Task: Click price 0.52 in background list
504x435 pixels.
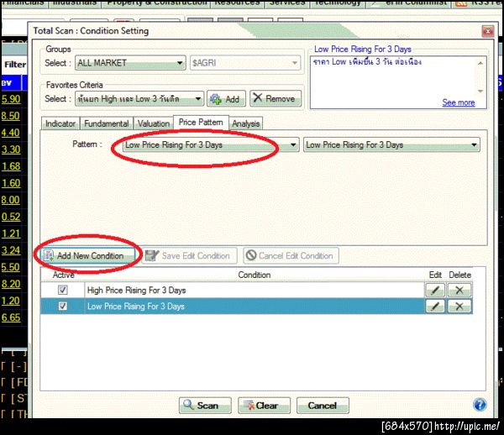Action: (x=11, y=217)
